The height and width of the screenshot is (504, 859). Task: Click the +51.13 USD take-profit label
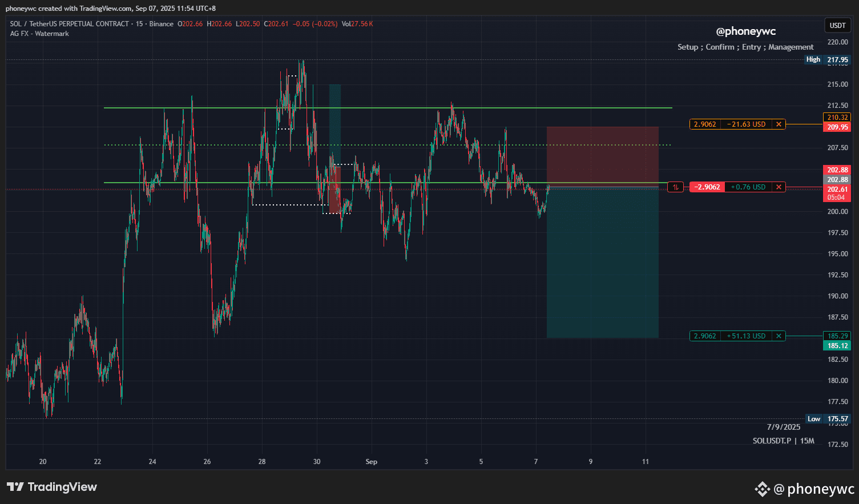(x=747, y=336)
